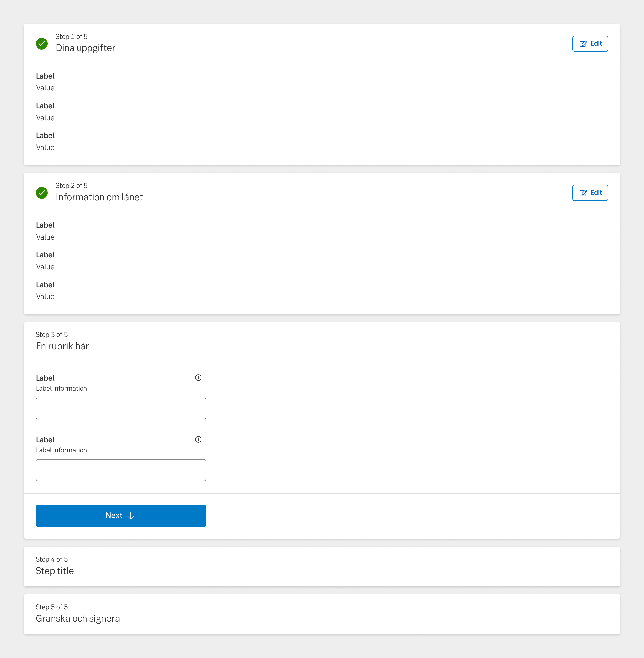Click the Step 1 of 5 label
Screen dimensions: 644x658
(x=71, y=36)
